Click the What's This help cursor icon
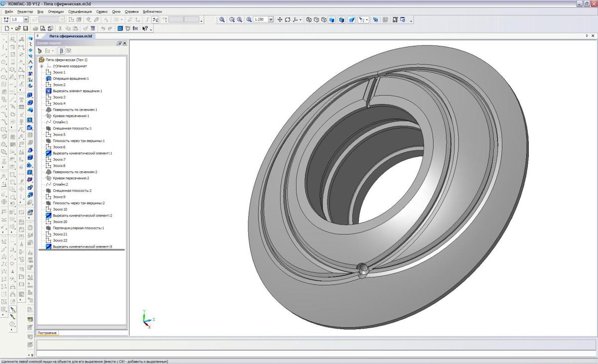Screen dimensions: 598x364 pos(145,29)
